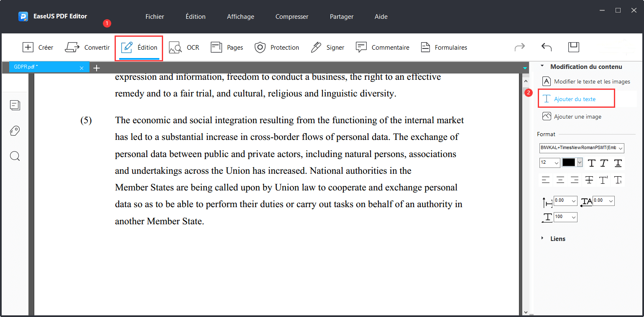Open the bookmarks side panel icon

coord(15,105)
